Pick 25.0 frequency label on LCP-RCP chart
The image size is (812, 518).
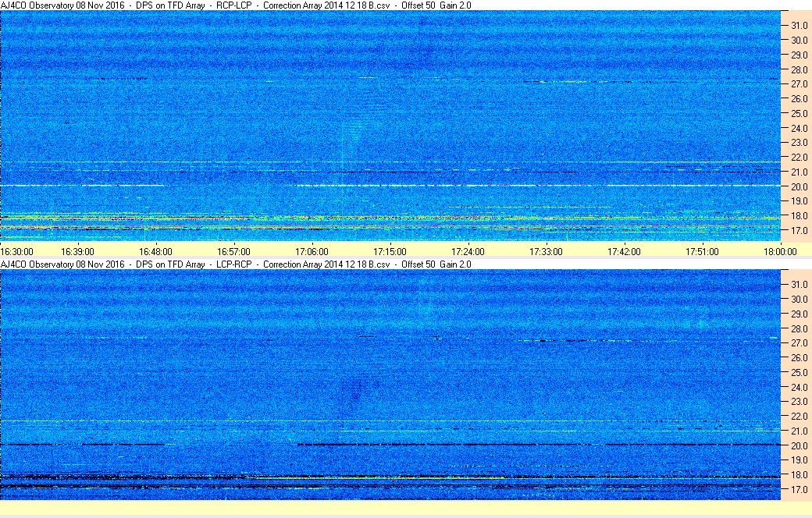[x=799, y=373]
